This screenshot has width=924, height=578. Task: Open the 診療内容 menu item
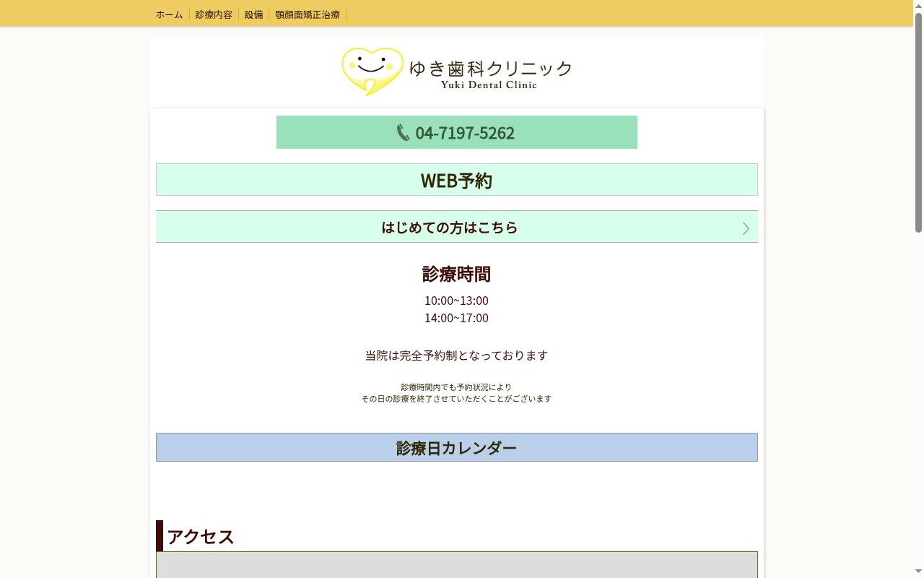click(214, 14)
